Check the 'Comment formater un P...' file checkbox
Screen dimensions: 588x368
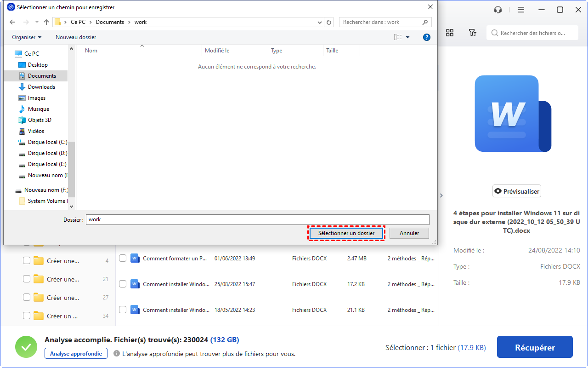pyautogui.click(x=123, y=259)
